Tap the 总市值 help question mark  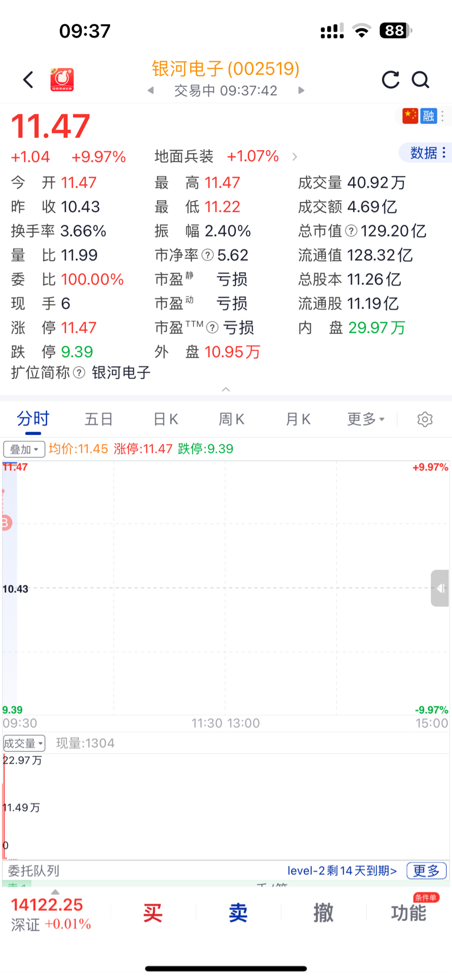click(351, 231)
